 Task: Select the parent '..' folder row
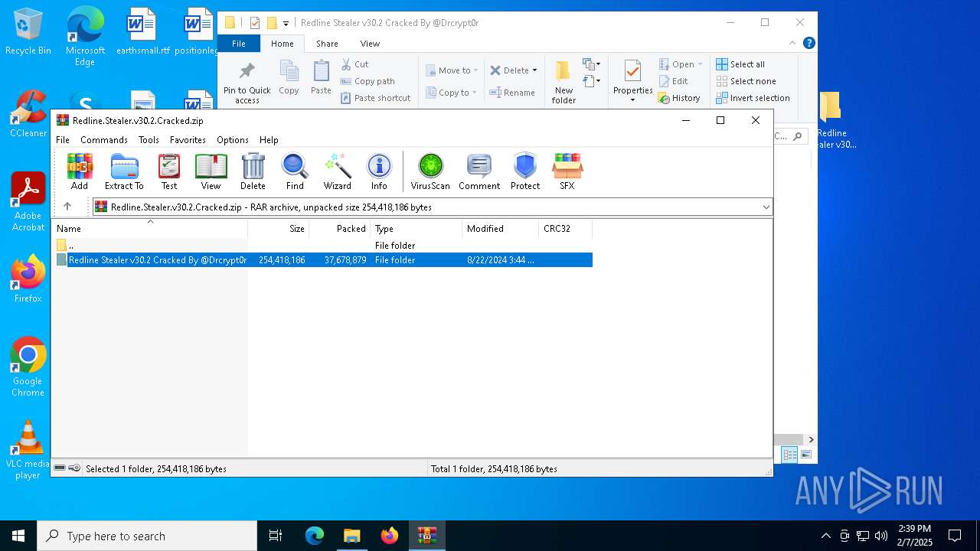[x=322, y=246]
